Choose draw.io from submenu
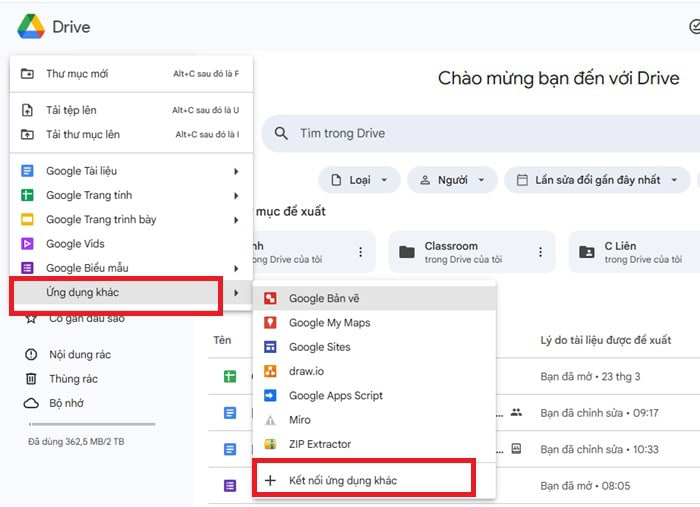This screenshot has width=700, height=507. click(x=374, y=371)
